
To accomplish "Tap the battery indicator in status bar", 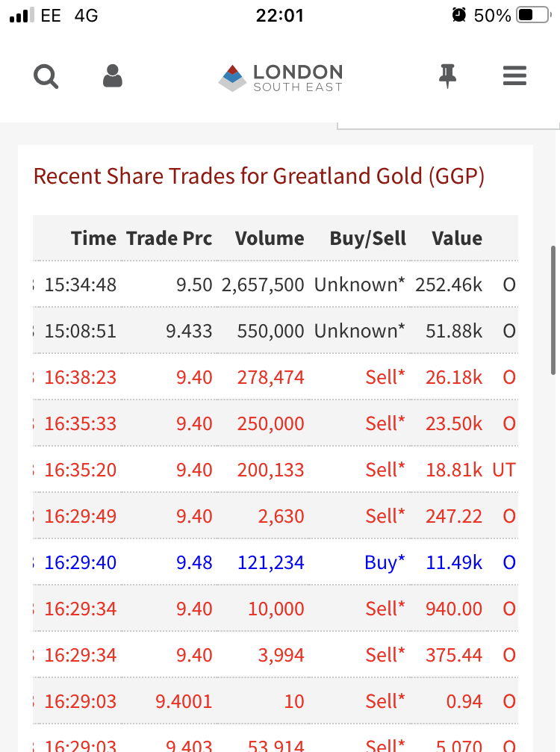I will point(534,15).
